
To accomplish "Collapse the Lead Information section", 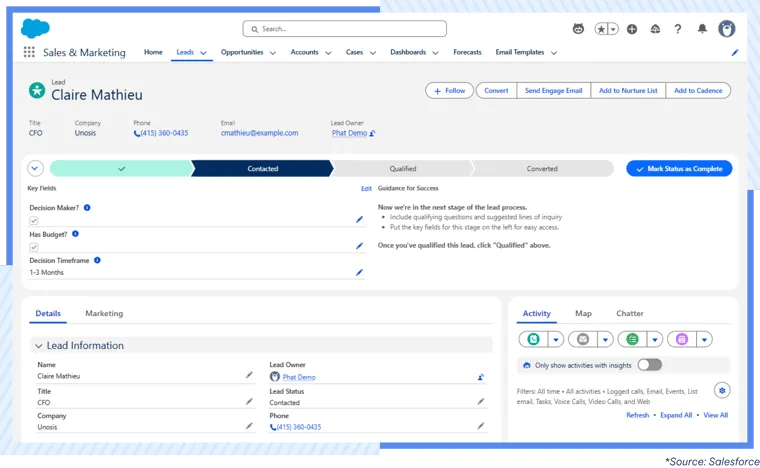I will (38, 346).
